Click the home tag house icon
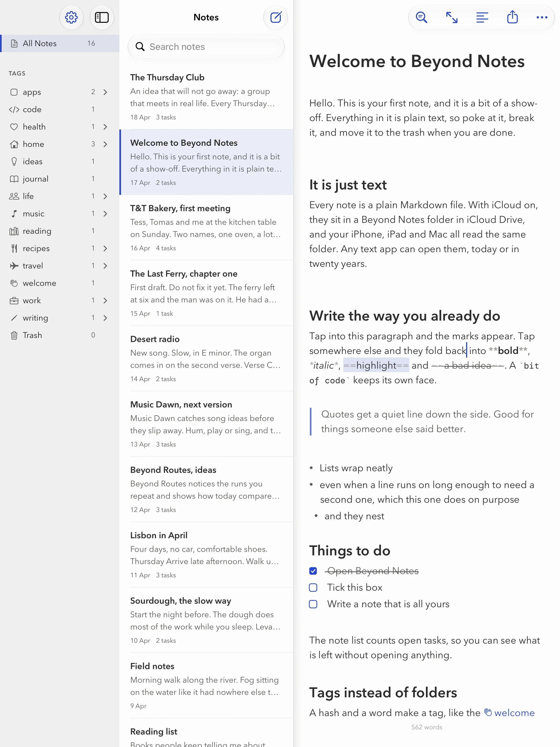 click(x=14, y=144)
